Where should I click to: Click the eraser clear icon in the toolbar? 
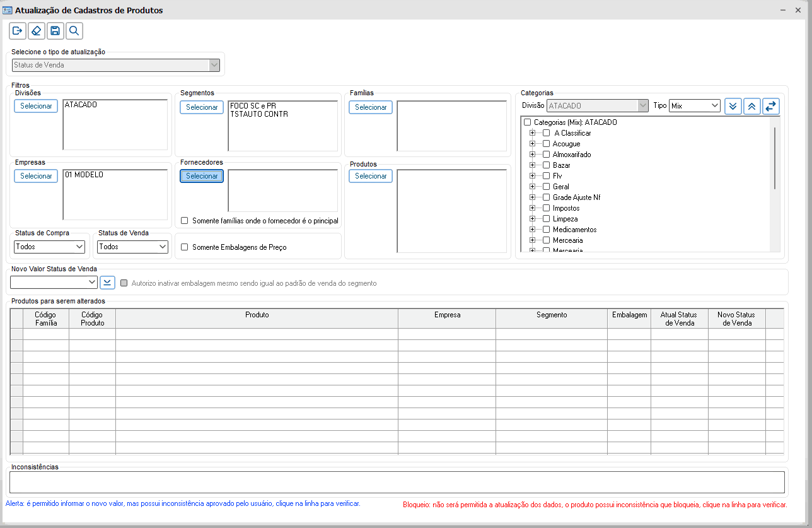click(37, 31)
